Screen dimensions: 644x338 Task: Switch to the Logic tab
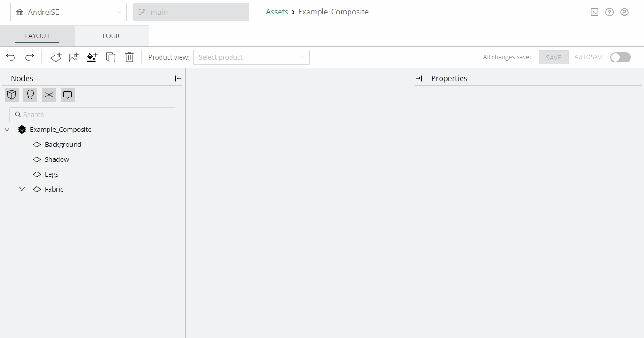[112, 36]
